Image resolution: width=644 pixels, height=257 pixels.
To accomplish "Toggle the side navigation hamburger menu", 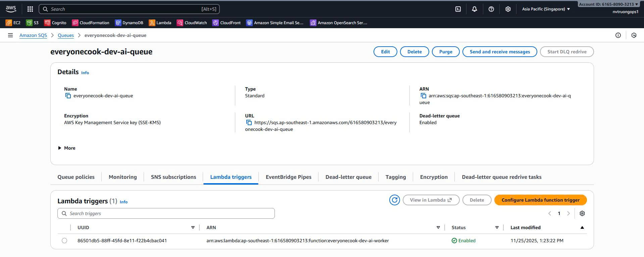I will click(10, 35).
